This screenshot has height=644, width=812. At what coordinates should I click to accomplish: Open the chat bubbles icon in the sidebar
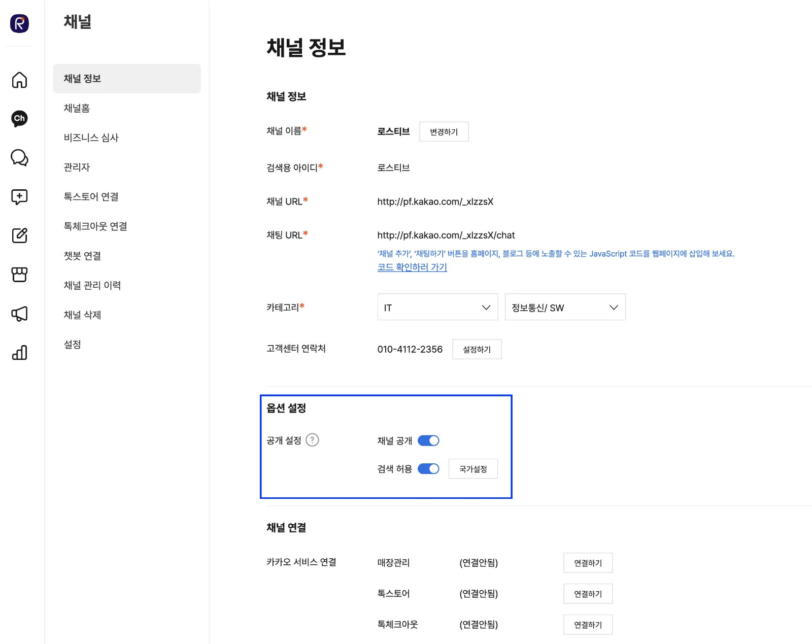(19, 158)
